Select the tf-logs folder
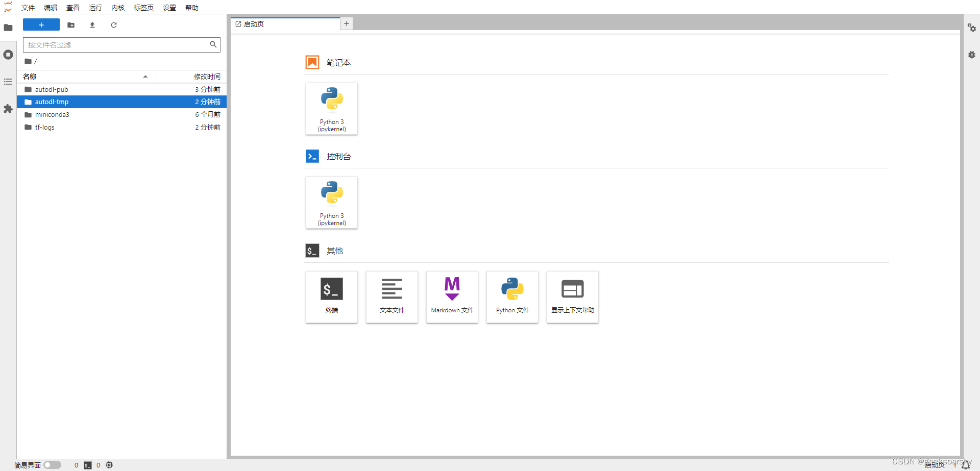 click(x=121, y=127)
